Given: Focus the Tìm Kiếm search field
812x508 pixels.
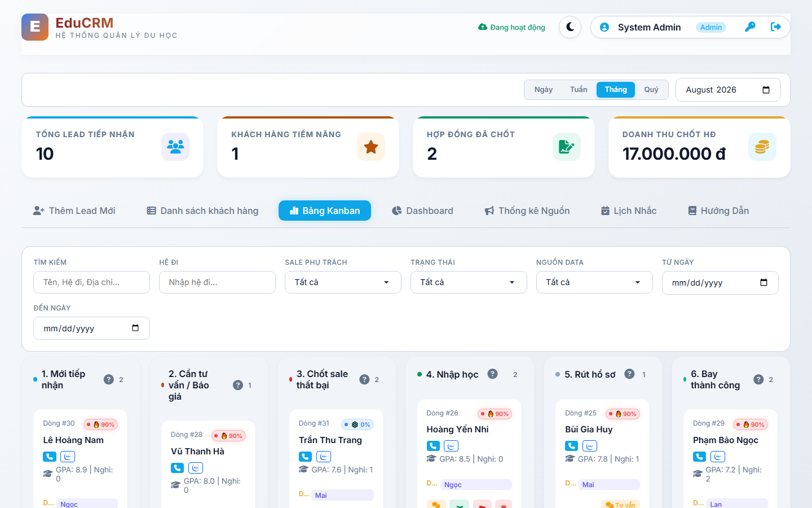Looking at the screenshot, I should point(92,282).
